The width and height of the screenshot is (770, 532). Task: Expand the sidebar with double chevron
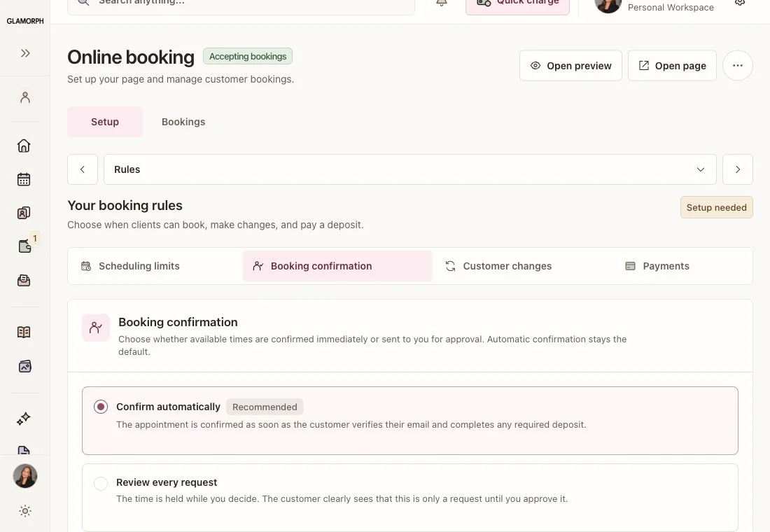(x=25, y=53)
